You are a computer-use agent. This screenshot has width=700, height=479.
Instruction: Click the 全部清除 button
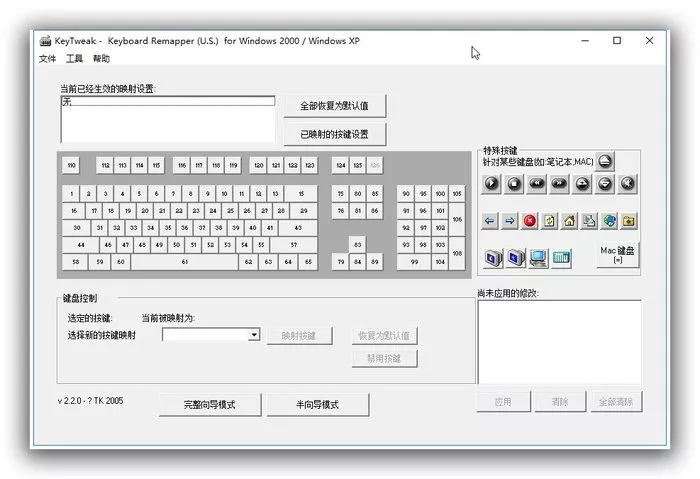point(616,402)
